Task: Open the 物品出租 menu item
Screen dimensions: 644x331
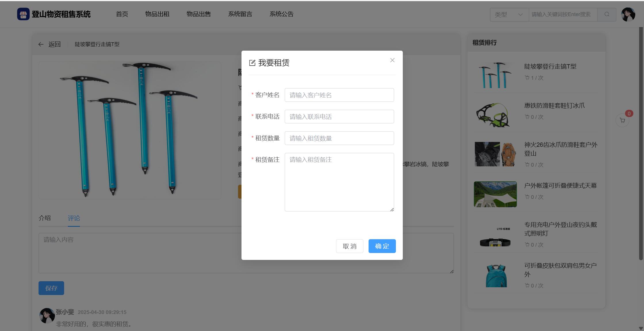Action: click(x=157, y=14)
